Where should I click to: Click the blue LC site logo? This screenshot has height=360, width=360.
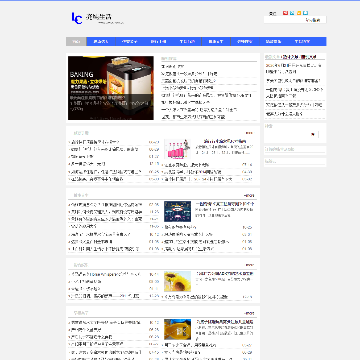click(x=77, y=18)
